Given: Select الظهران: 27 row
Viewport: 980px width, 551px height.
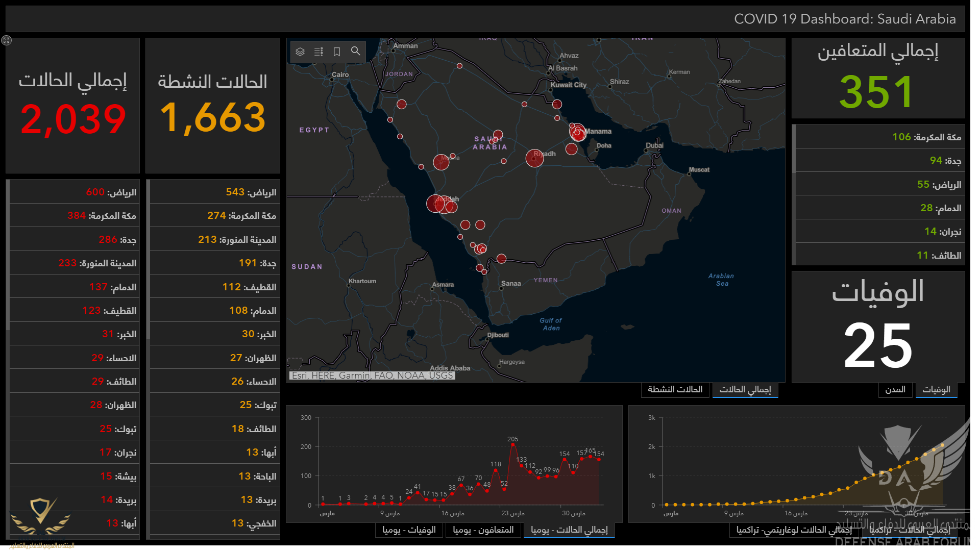Looking at the screenshot, I should click(214, 358).
